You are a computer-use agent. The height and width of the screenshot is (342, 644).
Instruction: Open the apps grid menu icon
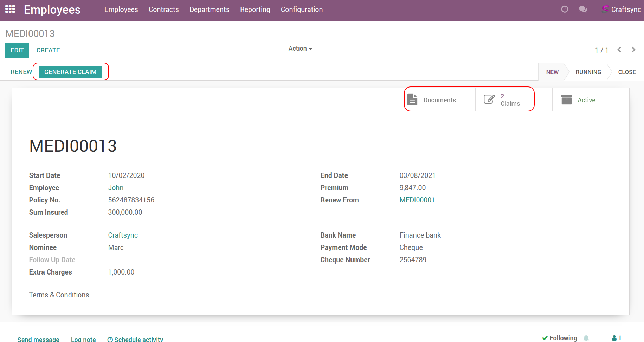[x=10, y=9]
